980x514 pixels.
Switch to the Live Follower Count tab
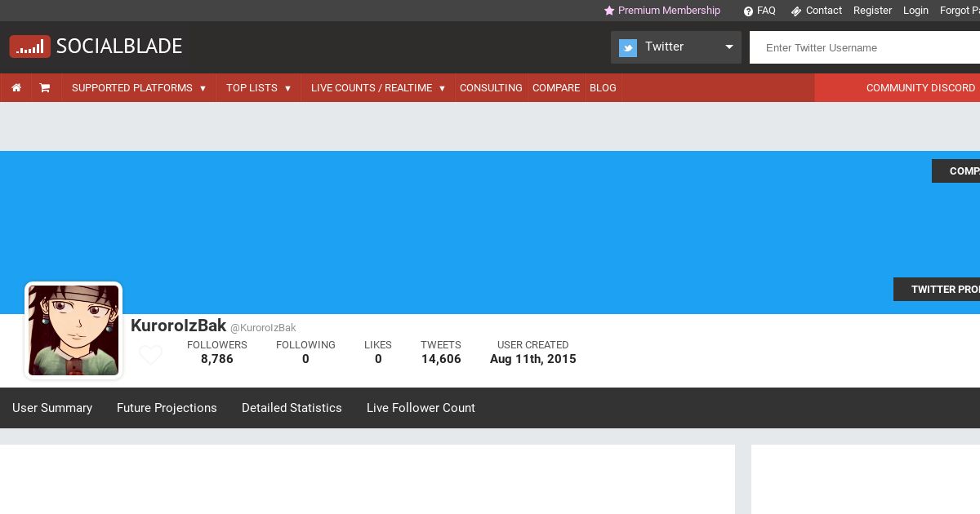(x=421, y=408)
